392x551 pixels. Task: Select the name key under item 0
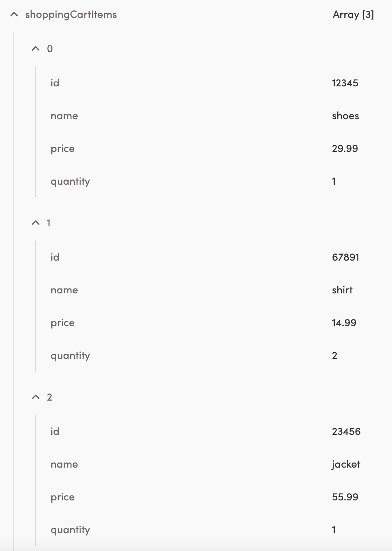(64, 116)
